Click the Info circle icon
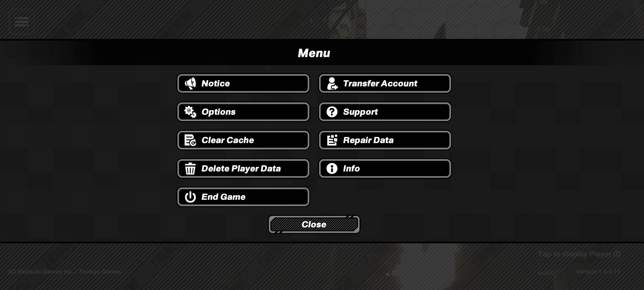Viewport: 644px width, 290px height. click(332, 168)
